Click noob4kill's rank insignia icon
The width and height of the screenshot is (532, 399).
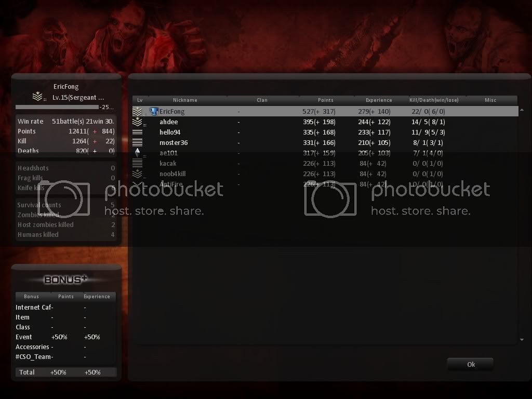(x=138, y=174)
